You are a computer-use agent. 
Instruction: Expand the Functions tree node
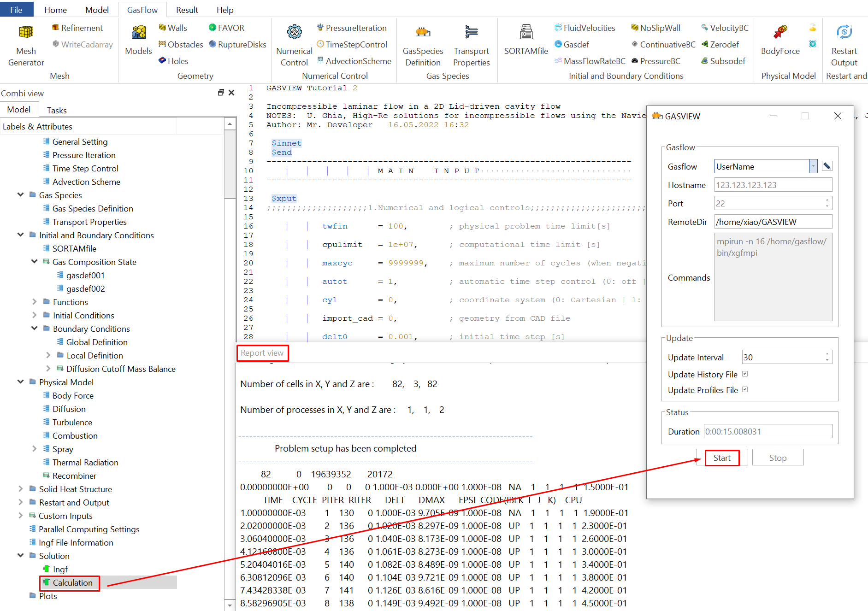coord(35,302)
